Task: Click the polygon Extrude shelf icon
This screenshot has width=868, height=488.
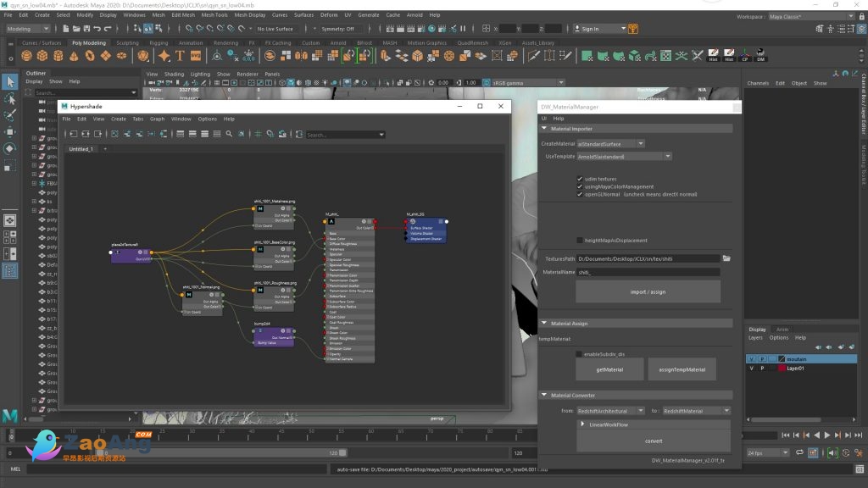Action: [x=386, y=56]
